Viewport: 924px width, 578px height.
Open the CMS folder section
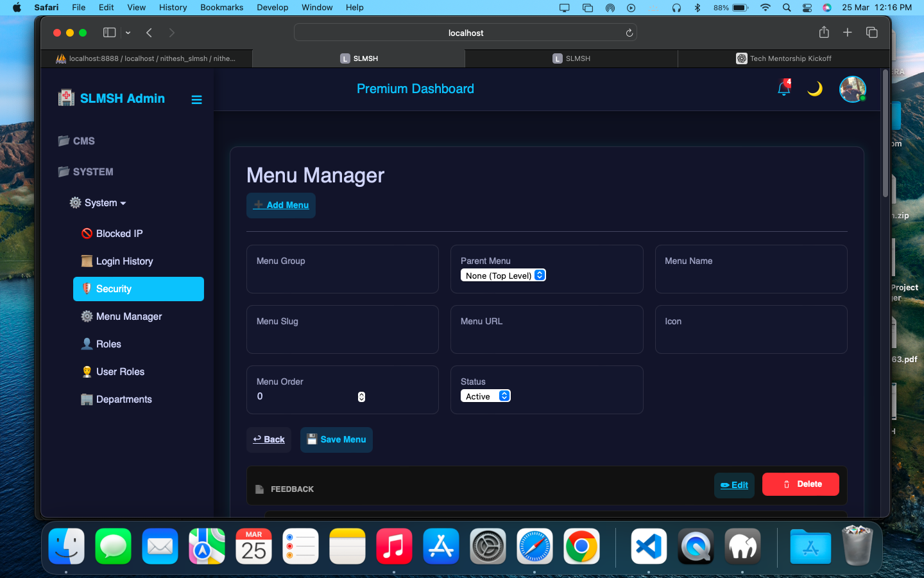pos(76,141)
